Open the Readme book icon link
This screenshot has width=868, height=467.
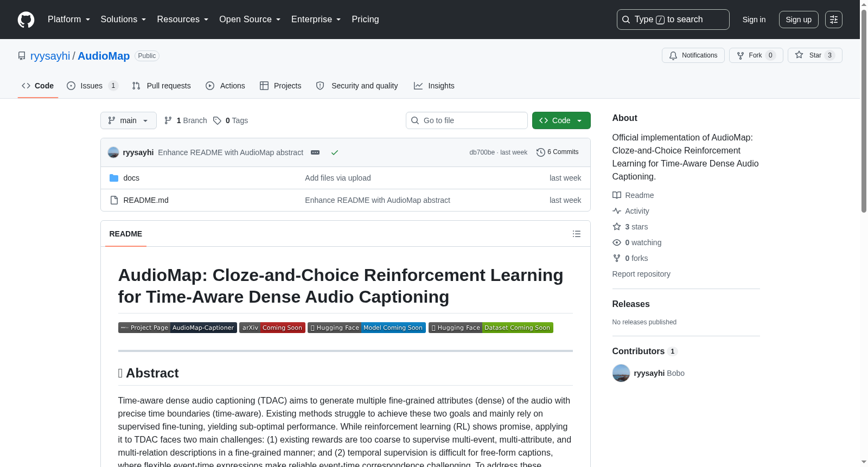click(633, 195)
